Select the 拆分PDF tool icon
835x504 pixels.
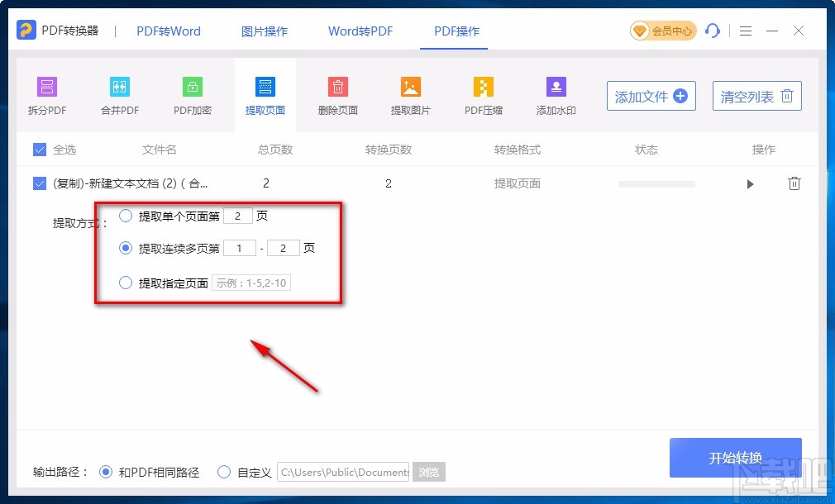(x=47, y=87)
